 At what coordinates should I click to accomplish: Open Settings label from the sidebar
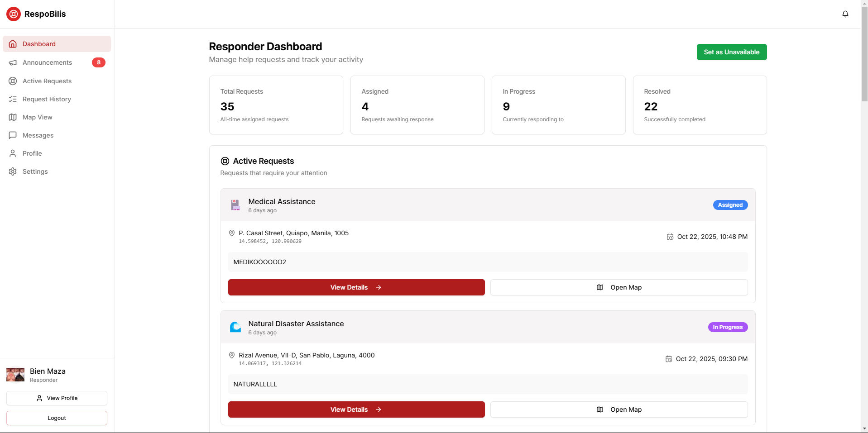(x=35, y=171)
